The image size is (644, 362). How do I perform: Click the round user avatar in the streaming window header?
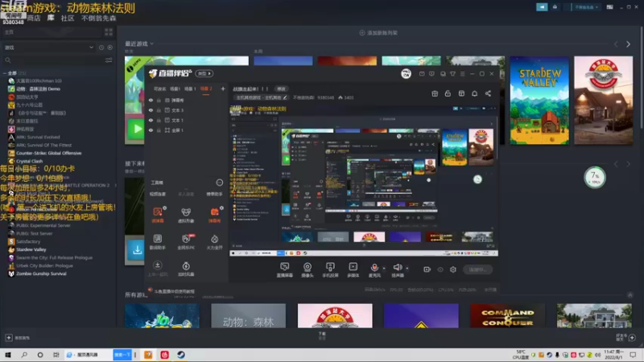click(x=406, y=73)
